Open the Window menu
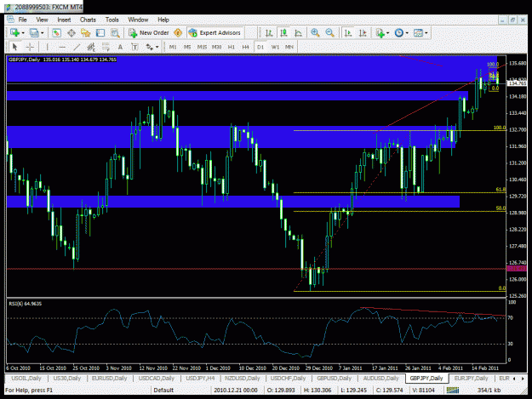 pyautogui.click(x=138, y=20)
